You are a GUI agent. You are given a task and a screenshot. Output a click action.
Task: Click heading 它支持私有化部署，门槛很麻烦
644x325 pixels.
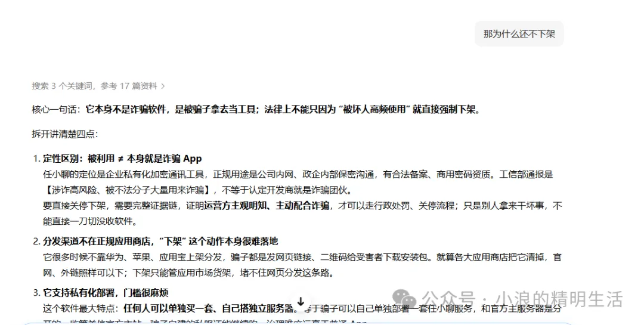point(106,293)
